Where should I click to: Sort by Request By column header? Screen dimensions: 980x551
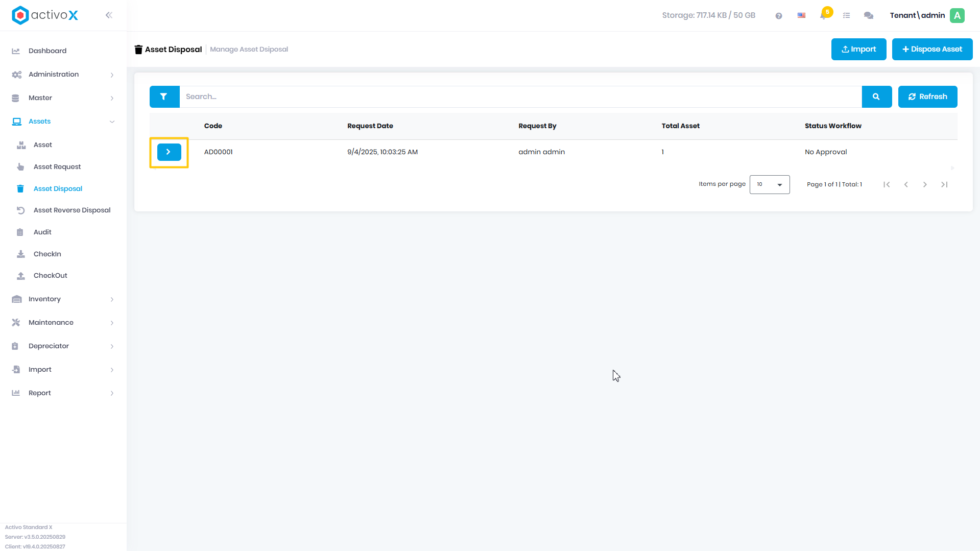click(537, 126)
